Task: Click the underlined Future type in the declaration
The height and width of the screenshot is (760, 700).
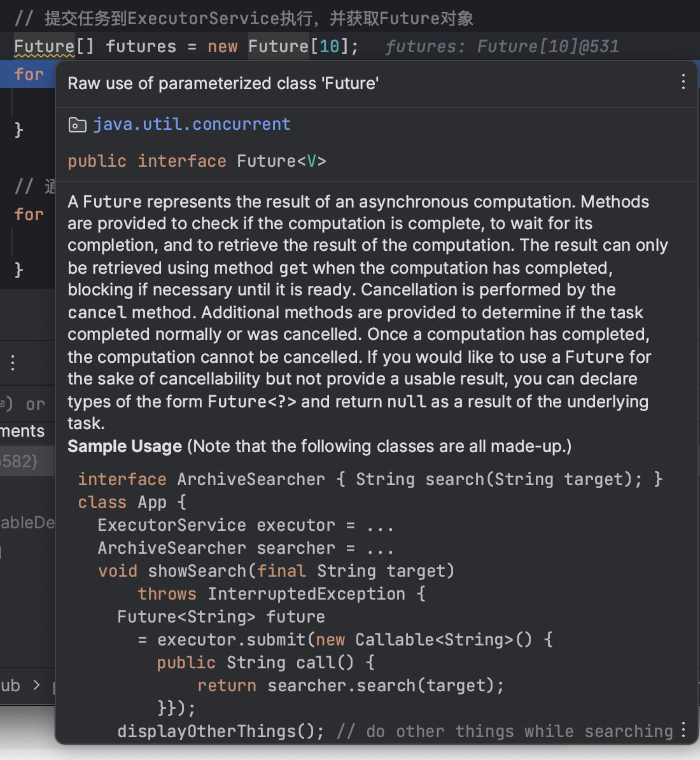Action: pyautogui.click(x=44, y=46)
